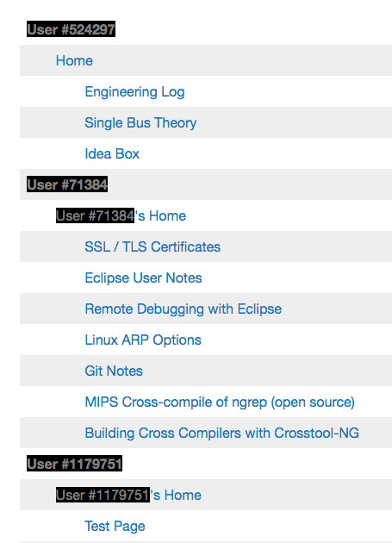Screen dimensions: 392x543
Task: Open the Test Page link
Action: coord(115,527)
